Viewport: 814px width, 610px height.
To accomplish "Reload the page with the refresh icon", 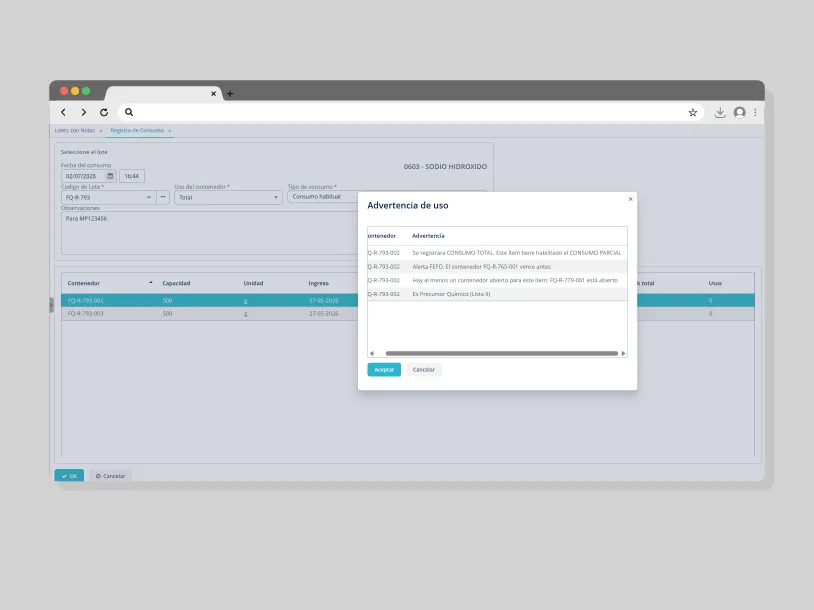I will click(x=104, y=112).
